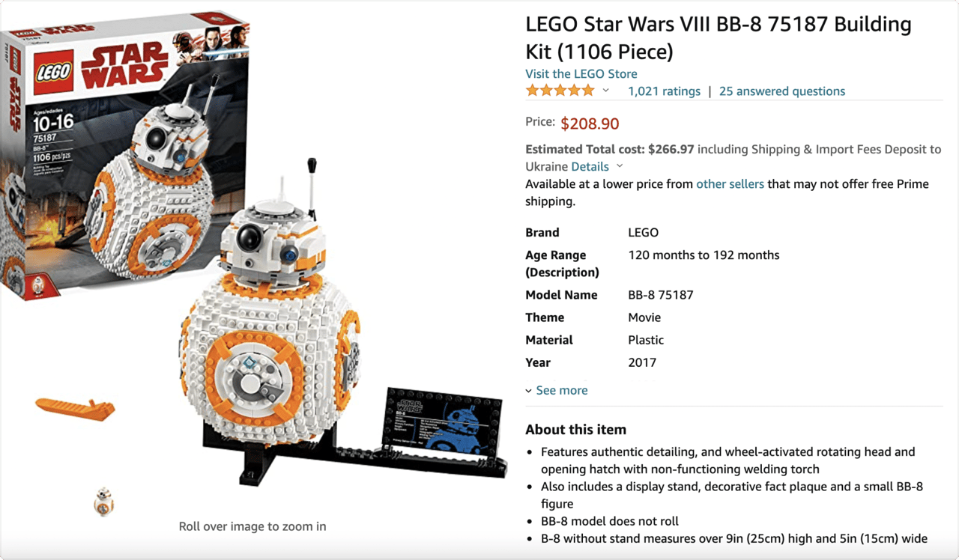This screenshot has width=959, height=560.
Task: Select the orange brick separator thumbnail
Action: click(x=76, y=408)
